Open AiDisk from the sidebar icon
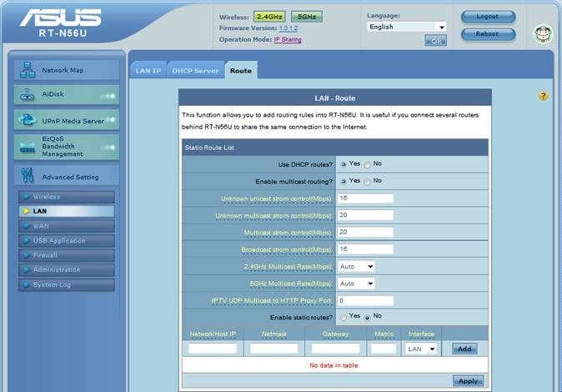Image resolution: width=562 pixels, height=392 pixels. [x=26, y=95]
